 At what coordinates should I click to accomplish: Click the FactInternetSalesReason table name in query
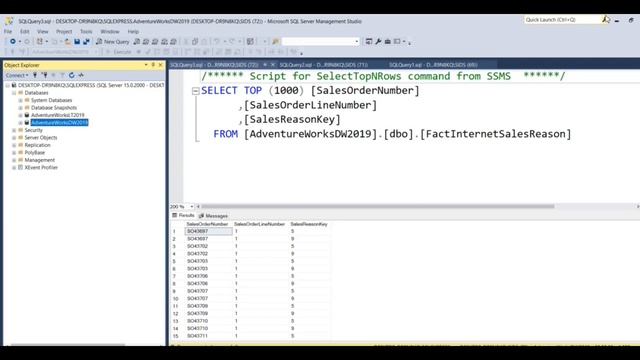pos(496,134)
